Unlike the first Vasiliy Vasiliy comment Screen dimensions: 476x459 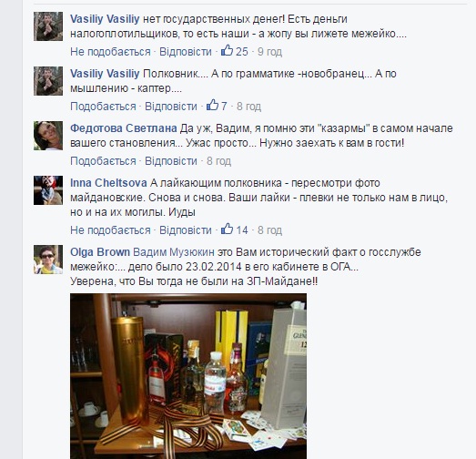click(110, 52)
